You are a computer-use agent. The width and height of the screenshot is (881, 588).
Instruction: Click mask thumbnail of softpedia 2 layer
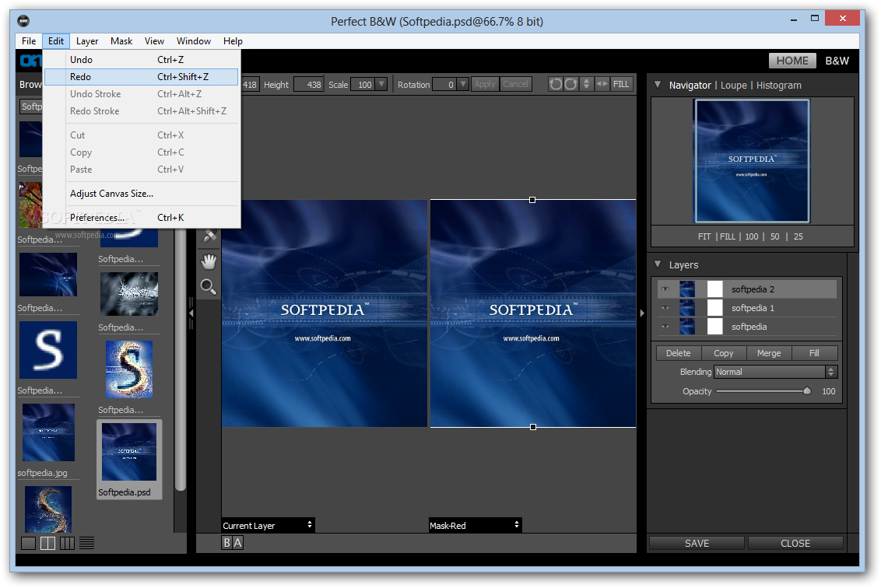coord(714,289)
